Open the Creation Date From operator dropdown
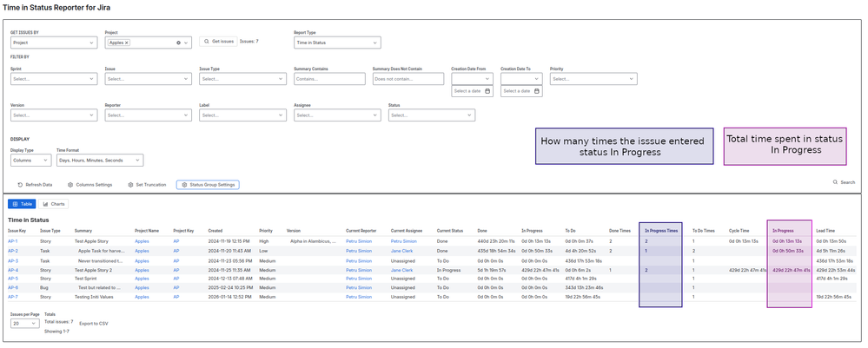 tap(472, 79)
